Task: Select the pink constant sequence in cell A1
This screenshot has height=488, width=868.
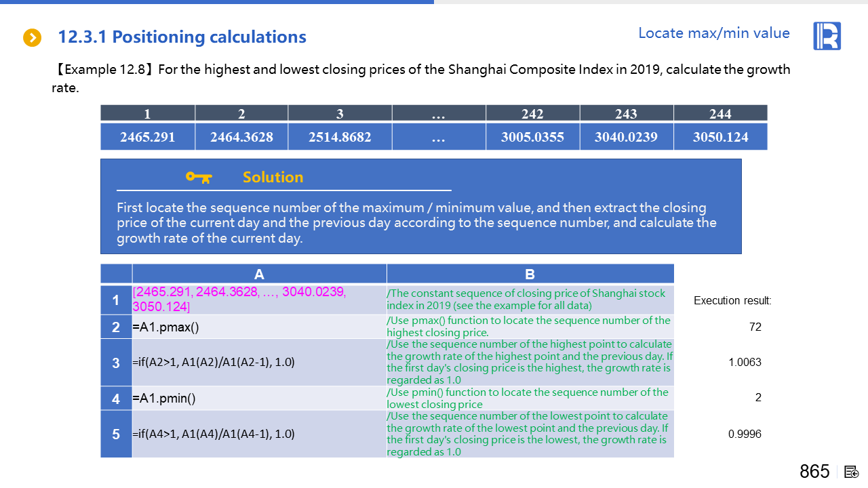Action: (x=240, y=299)
